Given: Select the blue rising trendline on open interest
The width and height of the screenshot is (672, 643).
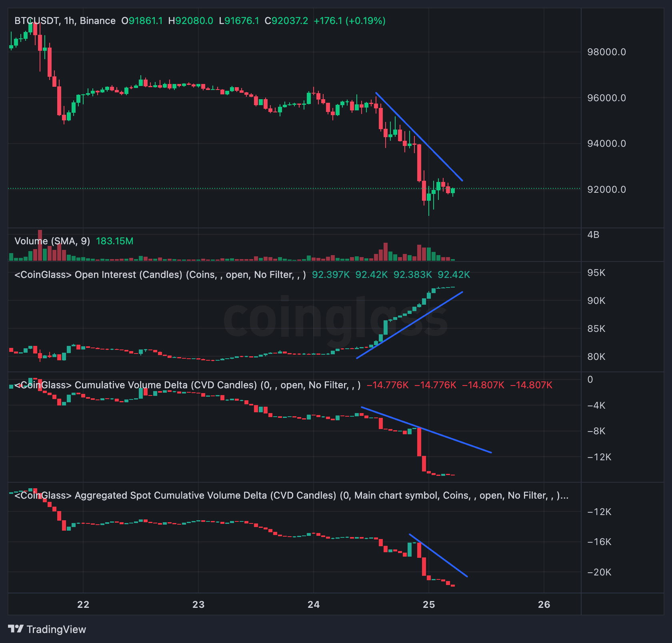Looking at the screenshot, I should tap(410, 325).
